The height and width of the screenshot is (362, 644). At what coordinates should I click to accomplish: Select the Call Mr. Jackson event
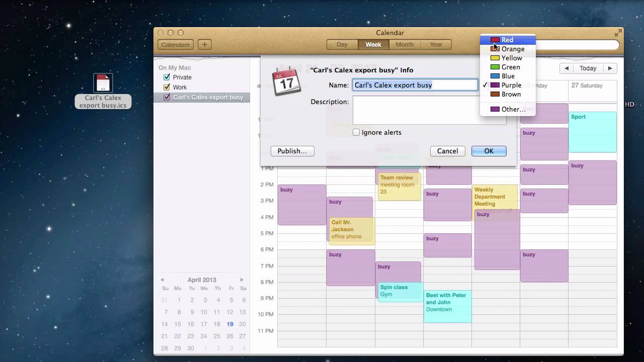(352, 231)
